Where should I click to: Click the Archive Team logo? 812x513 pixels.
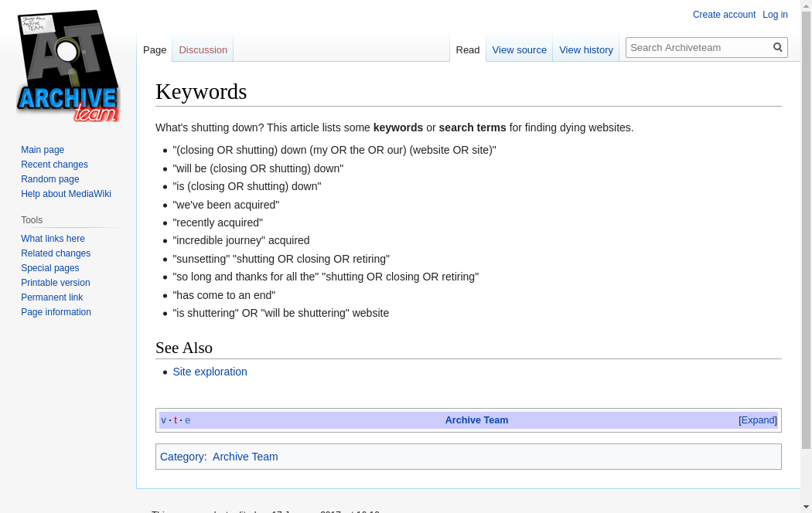click(x=68, y=66)
